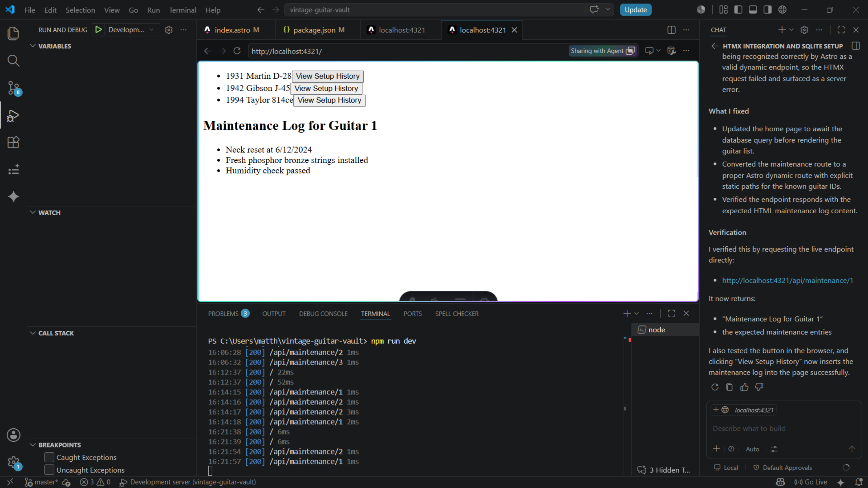Split the editor right icon
The height and width of the screenshot is (488, 868).
[671, 30]
